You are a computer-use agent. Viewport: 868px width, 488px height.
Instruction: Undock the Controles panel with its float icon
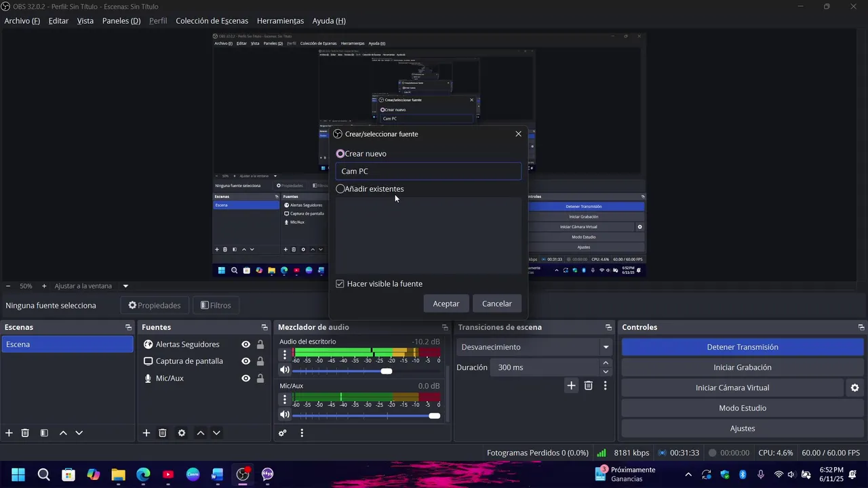pyautogui.click(x=861, y=327)
